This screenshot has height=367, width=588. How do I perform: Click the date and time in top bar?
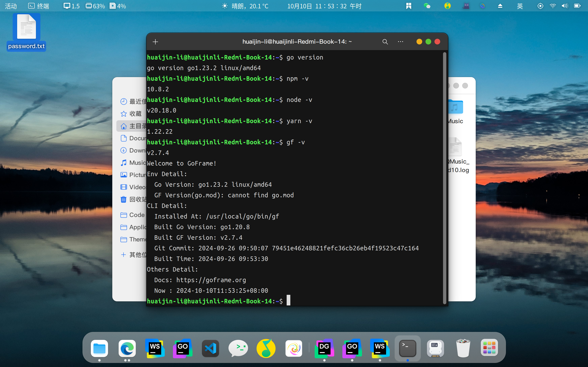click(x=324, y=6)
